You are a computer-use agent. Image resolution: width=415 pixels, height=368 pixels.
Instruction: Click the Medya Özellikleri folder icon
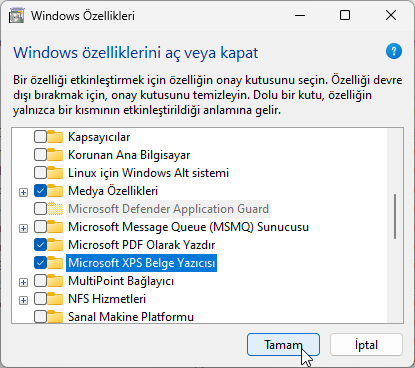coord(55,191)
